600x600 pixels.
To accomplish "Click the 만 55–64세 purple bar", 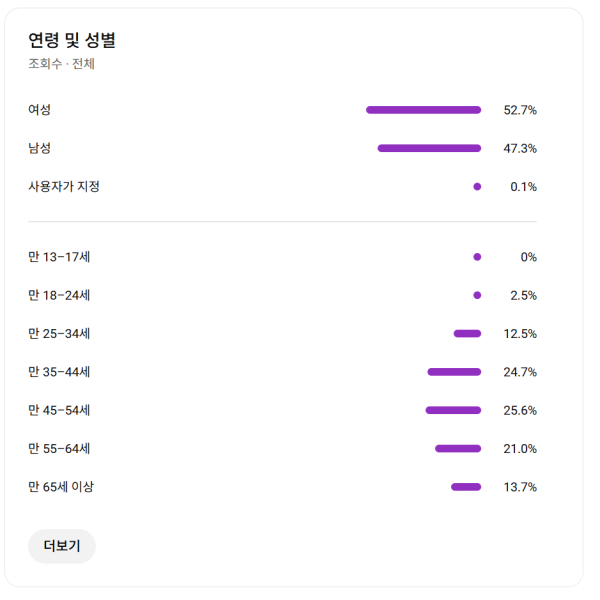I will click(458, 449).
